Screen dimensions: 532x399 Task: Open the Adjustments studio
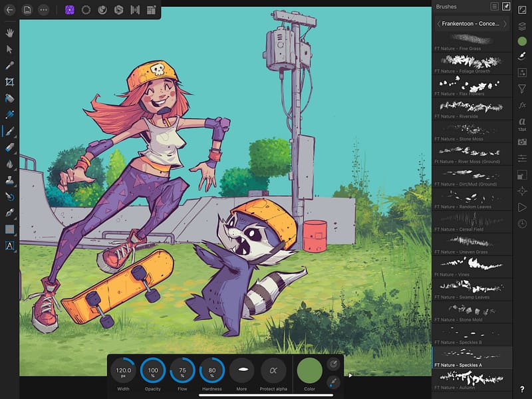522,72
